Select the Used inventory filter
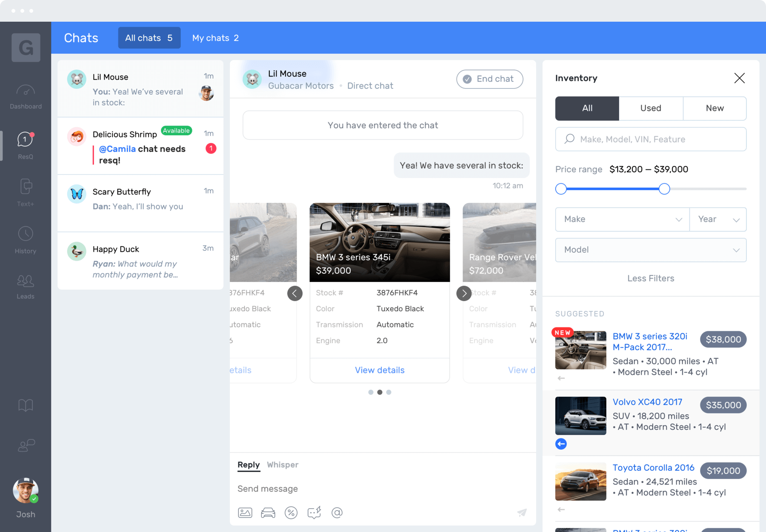Screen dimensions: 766x532 pyautogui.click(x=651, y=108)
